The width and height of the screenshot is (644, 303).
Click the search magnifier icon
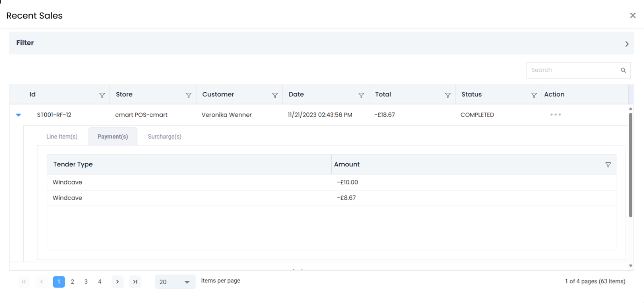coord(623,70)
